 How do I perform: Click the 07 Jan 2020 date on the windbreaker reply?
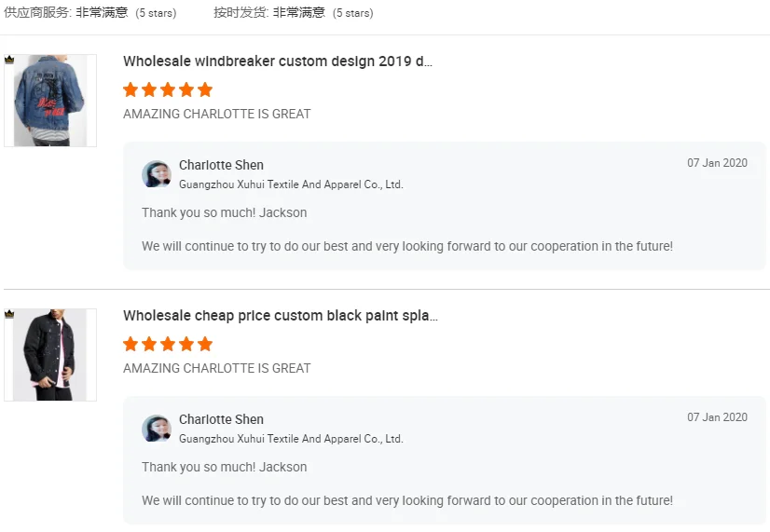click(x=717, y=163)
